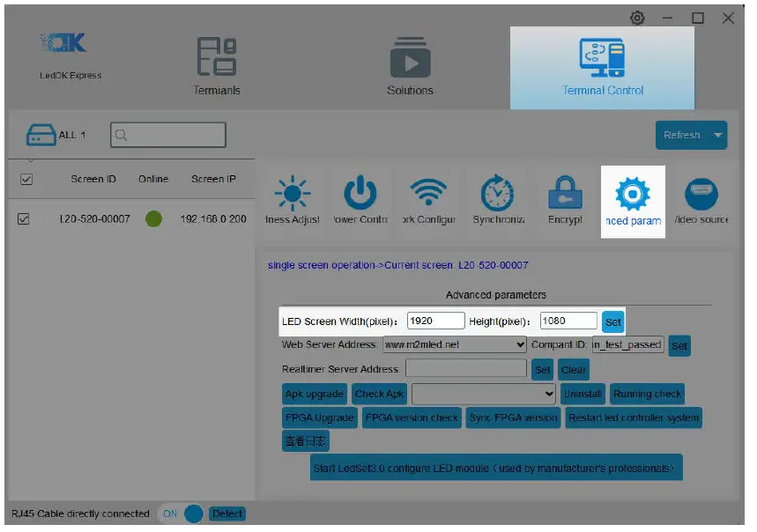Switch to the Terminal Control tab
The height and width of the screenshot is (532, 757).
602,68
